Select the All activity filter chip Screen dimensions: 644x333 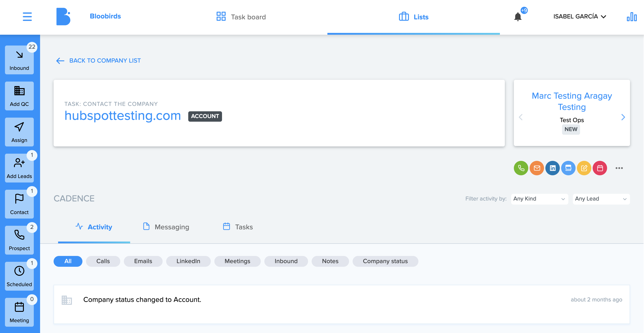(68, 261)
